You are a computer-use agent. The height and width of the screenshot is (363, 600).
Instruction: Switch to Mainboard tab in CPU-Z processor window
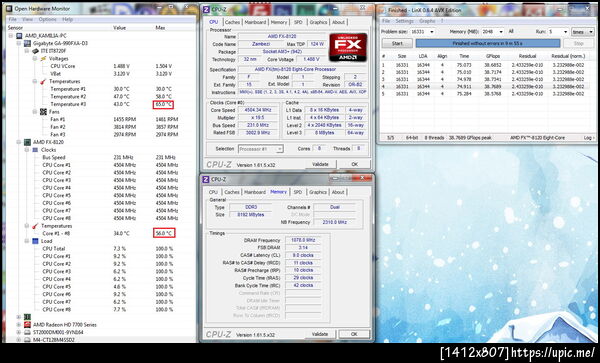click(255, 22)
